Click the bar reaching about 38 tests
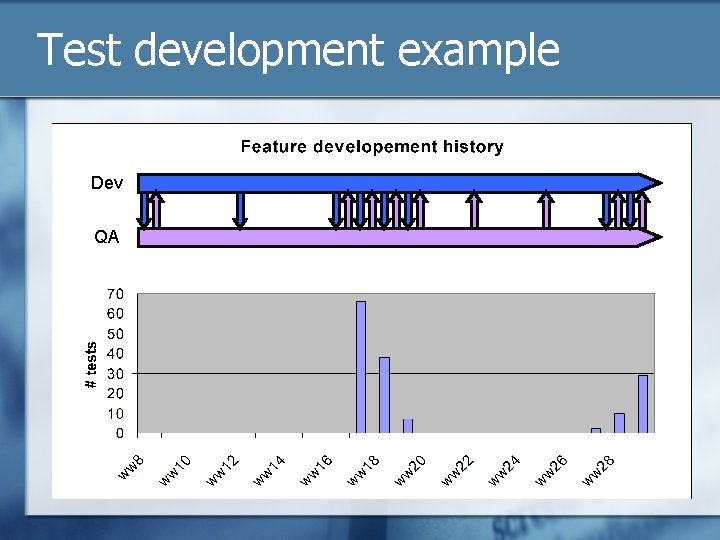 (x=384, y=395)
